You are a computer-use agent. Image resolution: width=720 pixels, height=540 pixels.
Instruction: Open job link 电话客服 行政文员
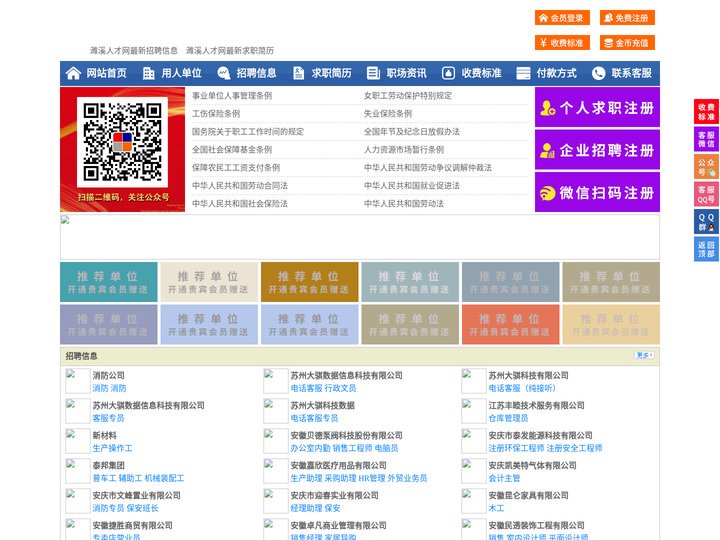click(323, 388)
